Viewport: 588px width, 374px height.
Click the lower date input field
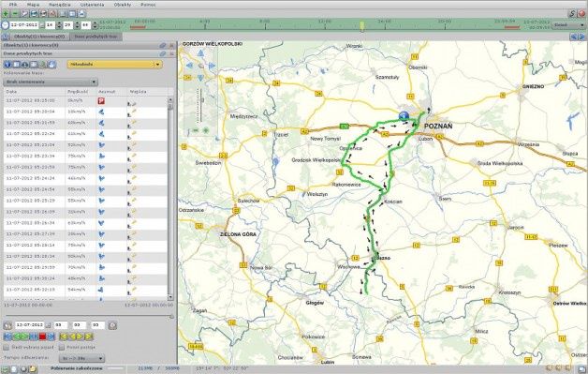tap(29, 325)
